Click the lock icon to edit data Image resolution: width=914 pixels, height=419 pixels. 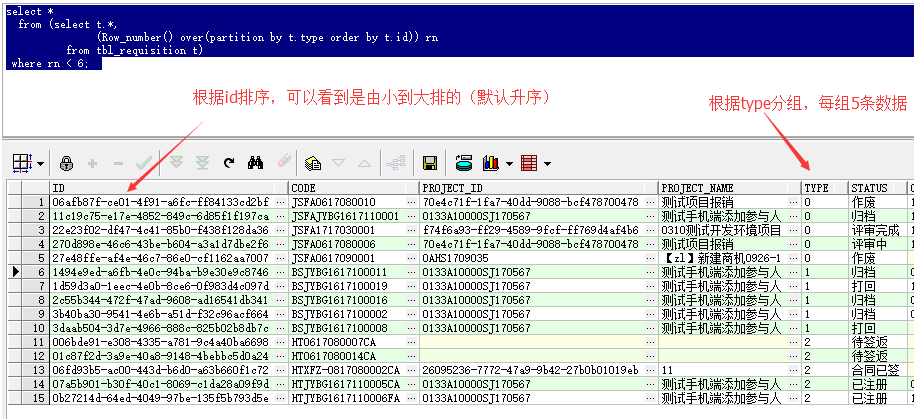(x=67, y=163)
